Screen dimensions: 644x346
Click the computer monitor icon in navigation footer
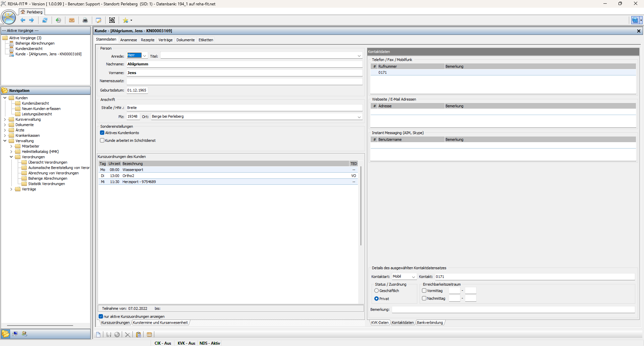click(15, 334)
